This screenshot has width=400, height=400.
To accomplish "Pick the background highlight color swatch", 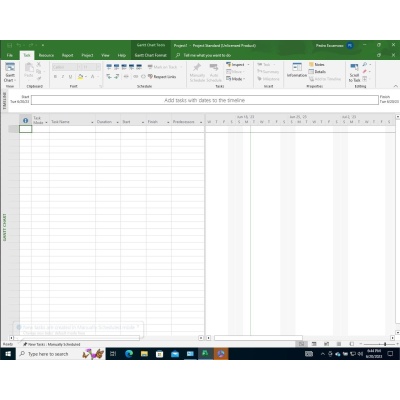I will coord(80,77).
